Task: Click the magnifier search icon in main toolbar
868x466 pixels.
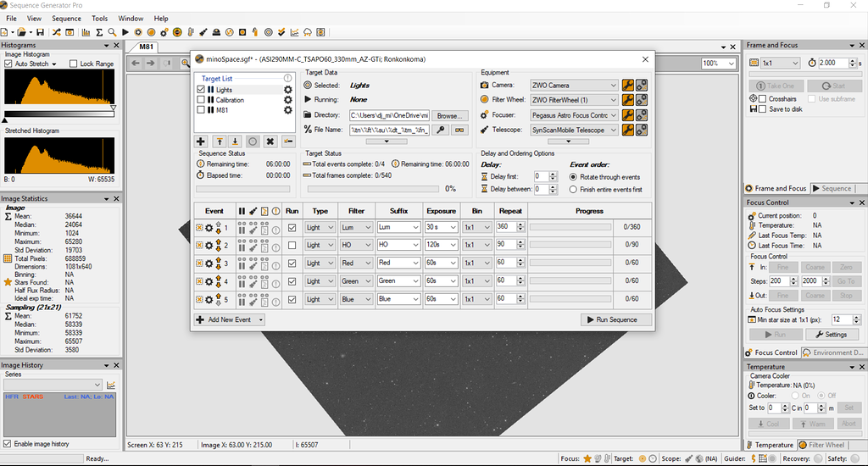Action: [x=113, y=33]
